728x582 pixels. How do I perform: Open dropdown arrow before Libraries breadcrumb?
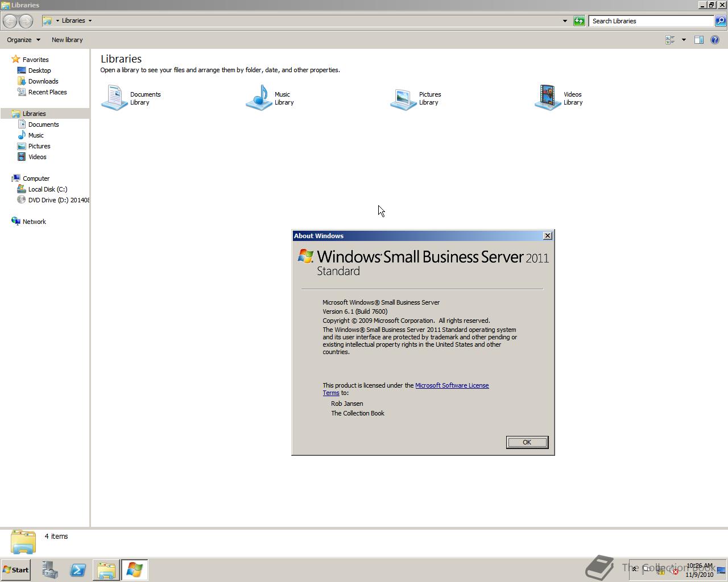pyautogui.click(x=57, y=20)
